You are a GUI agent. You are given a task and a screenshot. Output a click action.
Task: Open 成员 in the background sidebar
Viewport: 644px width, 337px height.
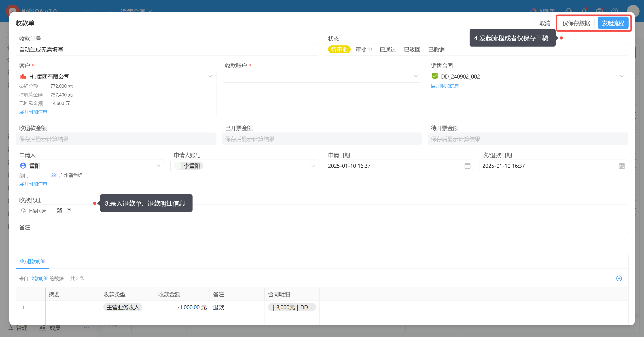[x=50, y=328]
